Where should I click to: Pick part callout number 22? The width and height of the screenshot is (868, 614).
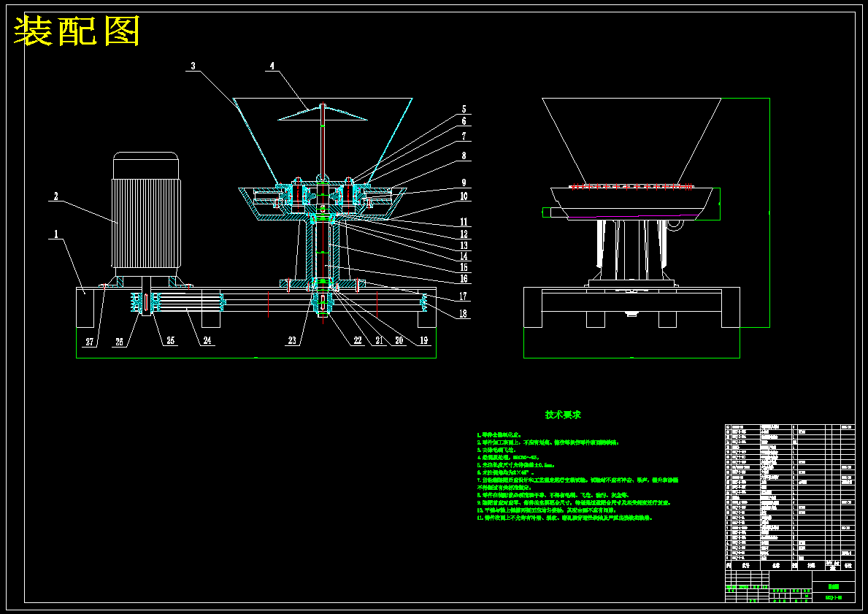click(x=358, y=341)
